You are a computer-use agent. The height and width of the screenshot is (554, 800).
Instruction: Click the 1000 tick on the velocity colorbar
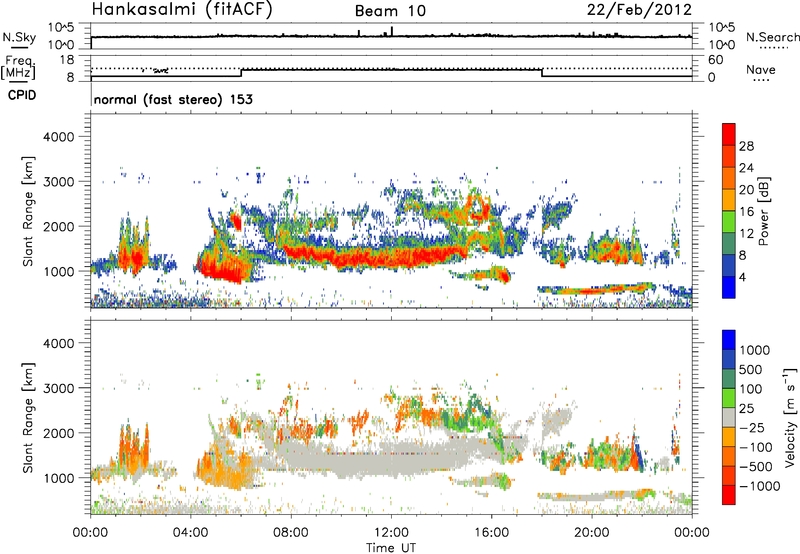click(755, 350)
